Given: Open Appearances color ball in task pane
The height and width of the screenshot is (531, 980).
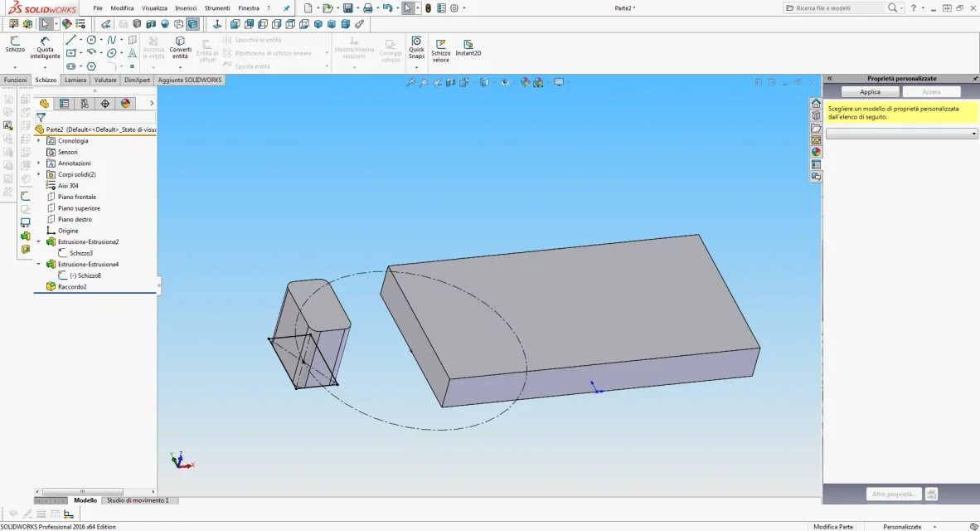Looking at the screenshot, I should point(816,152).
